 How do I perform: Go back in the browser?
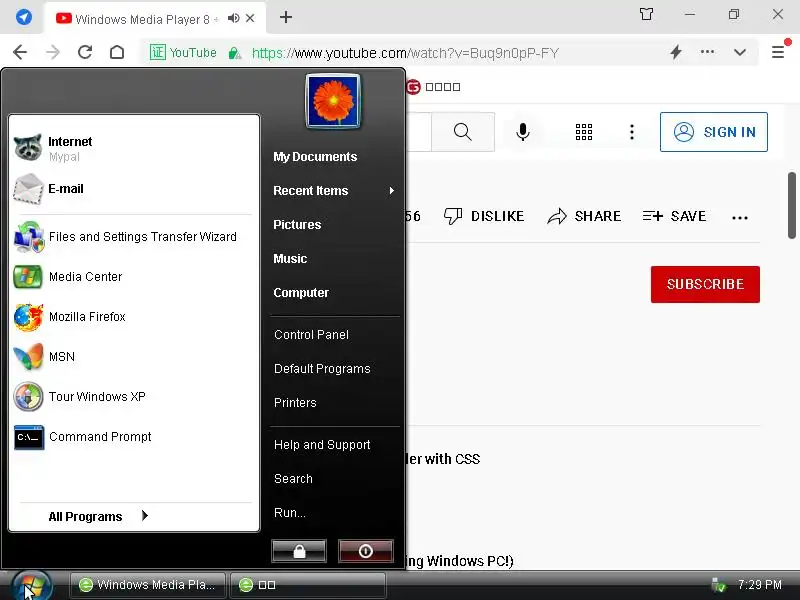click(x=20, y=52)
